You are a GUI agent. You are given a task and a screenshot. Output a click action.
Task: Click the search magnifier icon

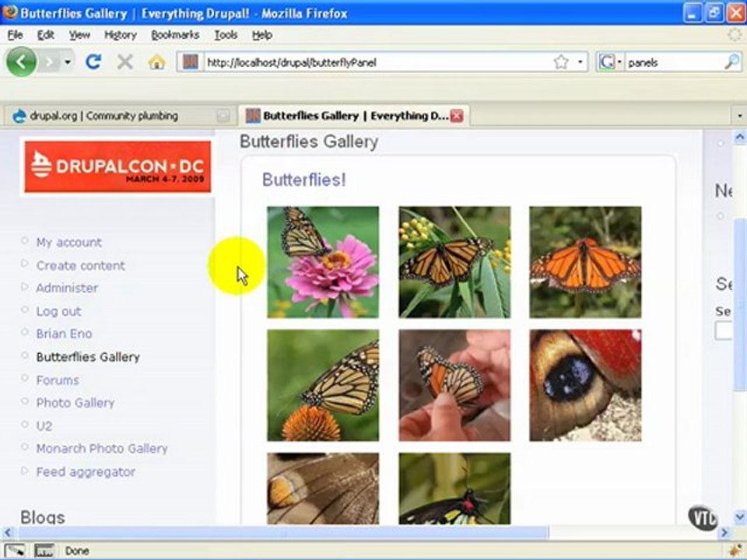pos(732,62)
